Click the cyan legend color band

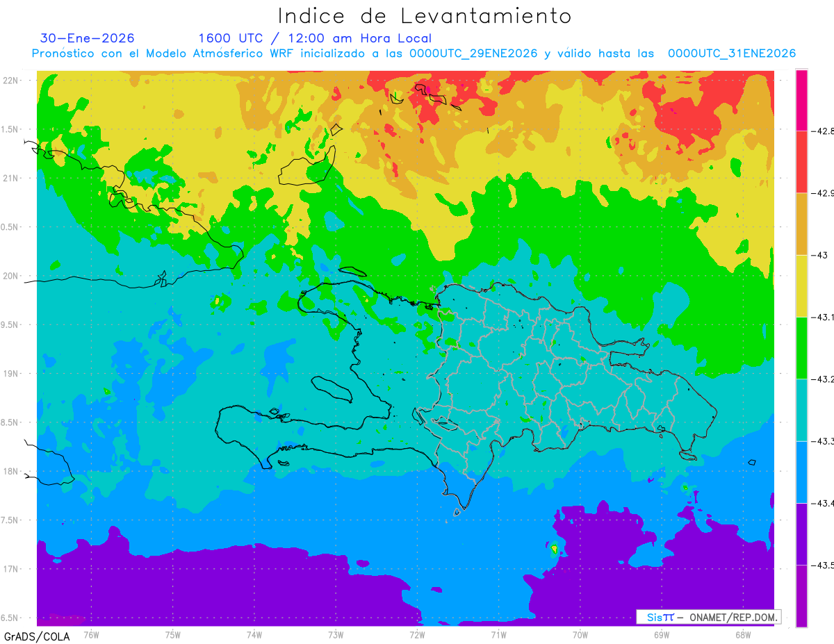click(x=802, y=410)
